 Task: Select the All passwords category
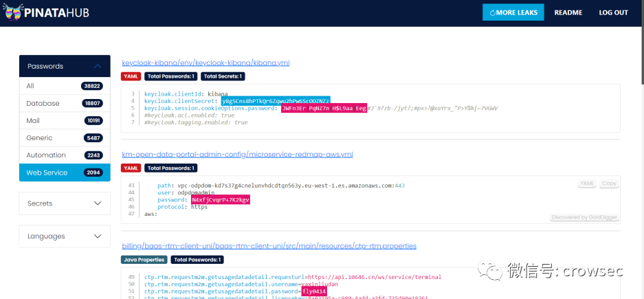(65, 86)
